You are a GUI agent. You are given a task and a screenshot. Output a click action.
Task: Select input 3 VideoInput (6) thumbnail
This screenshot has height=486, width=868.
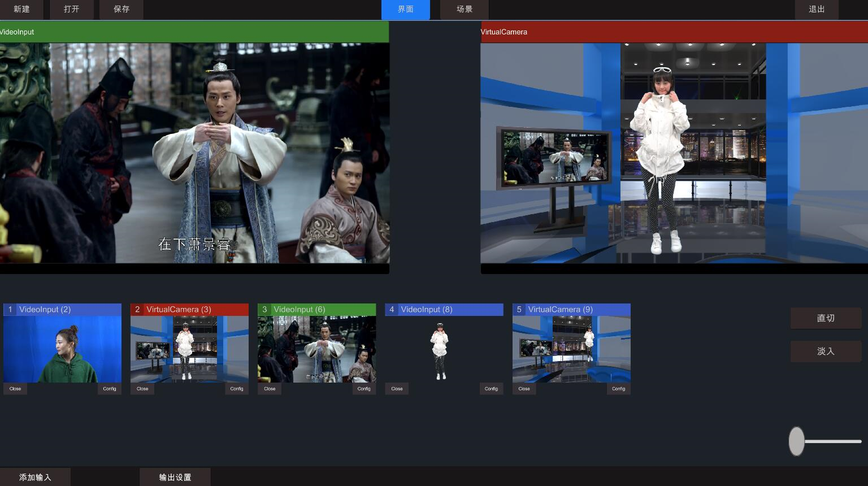(316, 349)
